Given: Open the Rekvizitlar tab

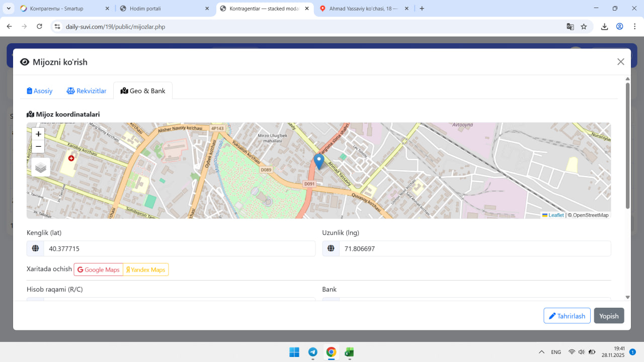Looking at the screenshot, I should click(87, 91).
